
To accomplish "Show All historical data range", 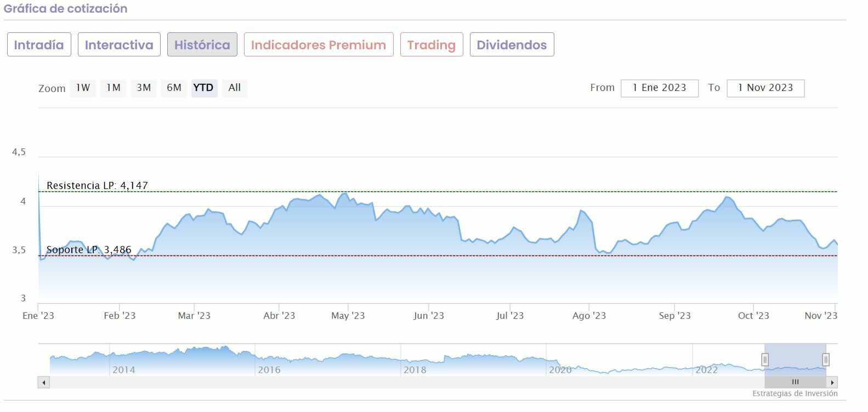I will (235, 88).
